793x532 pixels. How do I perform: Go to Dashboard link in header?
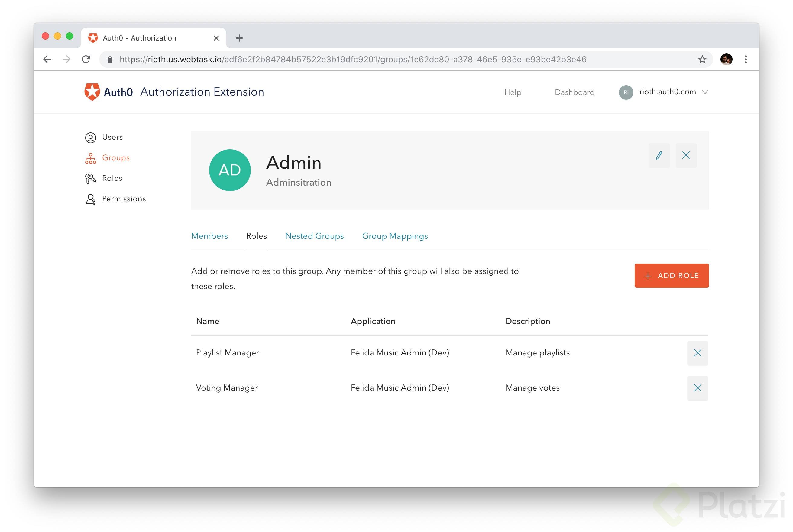574,92
